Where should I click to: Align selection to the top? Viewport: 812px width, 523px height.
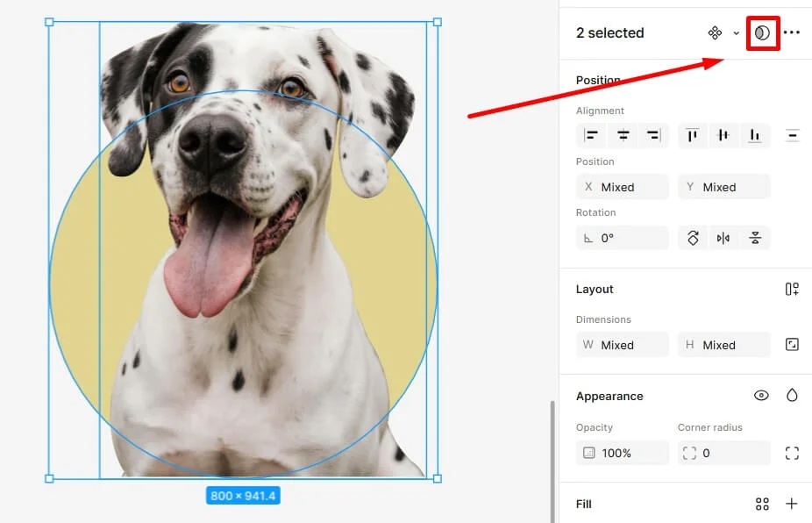[x=693, y=135]
